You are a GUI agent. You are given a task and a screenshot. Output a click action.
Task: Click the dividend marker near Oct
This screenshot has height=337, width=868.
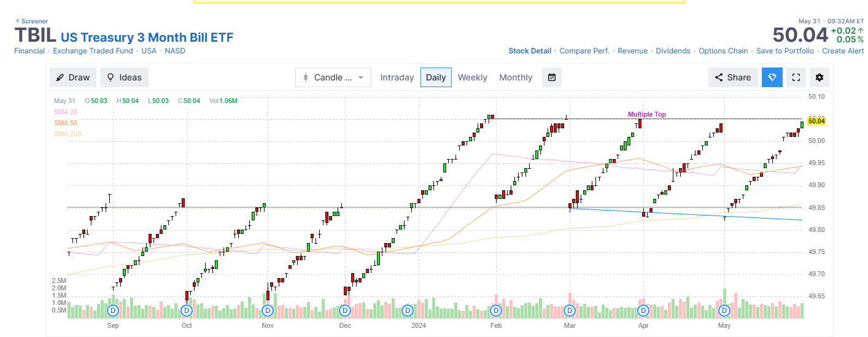[x=187, y=311]
